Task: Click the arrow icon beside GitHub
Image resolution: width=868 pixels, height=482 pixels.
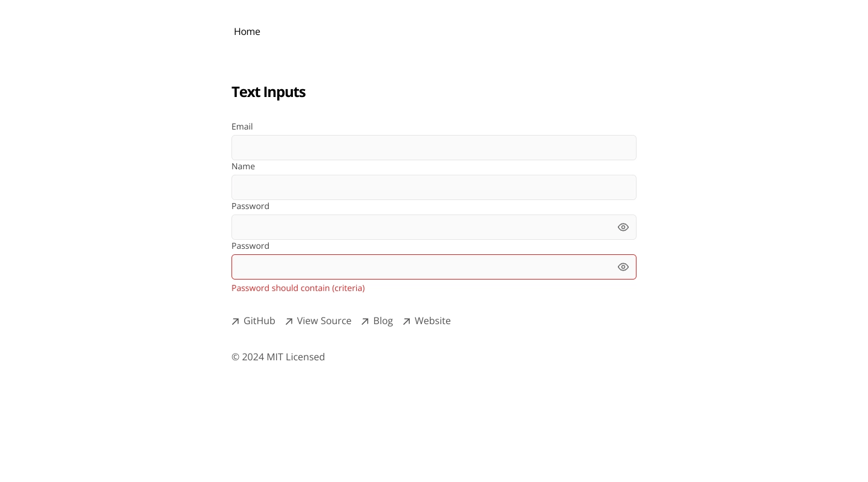Action: point(236,322)
